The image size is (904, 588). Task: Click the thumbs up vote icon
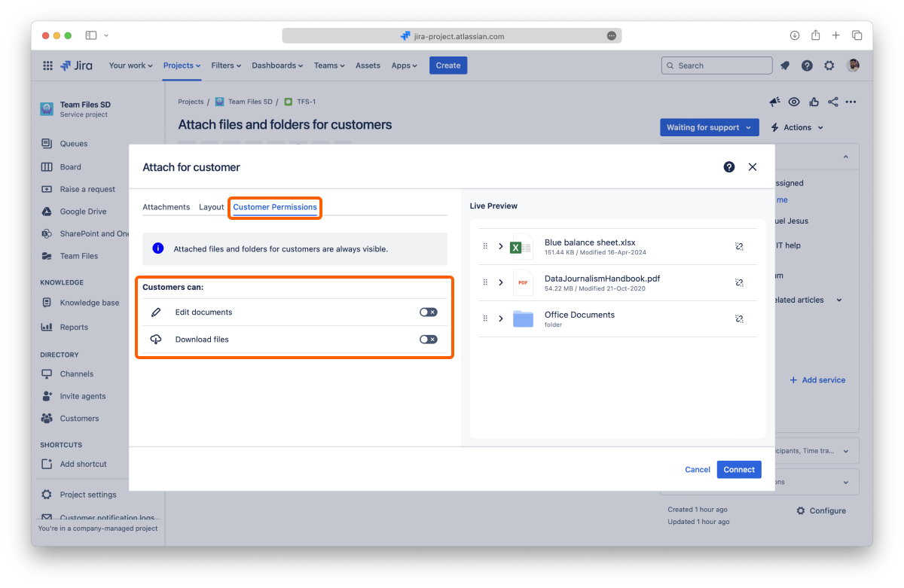pos(814,102)
